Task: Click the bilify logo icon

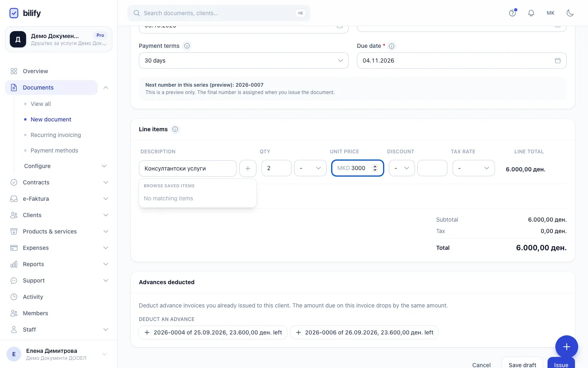Action: [14, 13]
